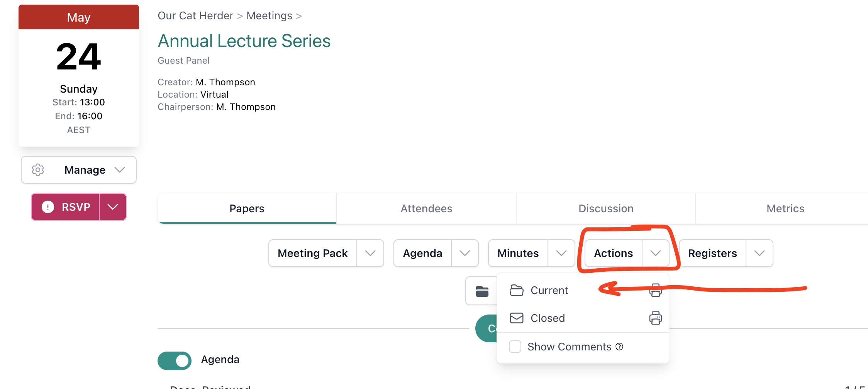Click the Our Cat Herder breadcrumb link
Image resolution: width=868 pixels, height=389 pixels.
pos(195,15)
